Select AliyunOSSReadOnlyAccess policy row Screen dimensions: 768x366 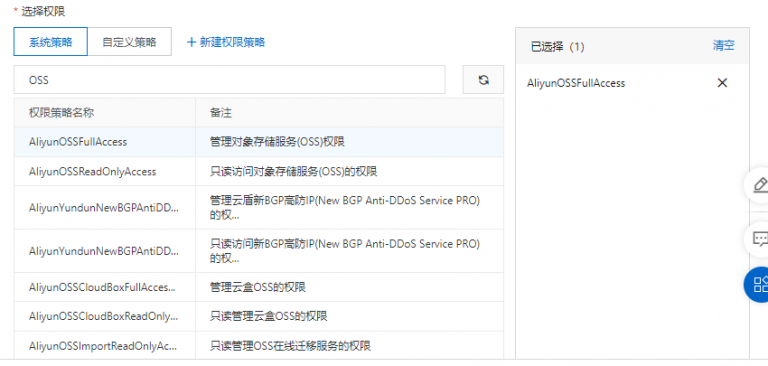[x=258, y=171]
